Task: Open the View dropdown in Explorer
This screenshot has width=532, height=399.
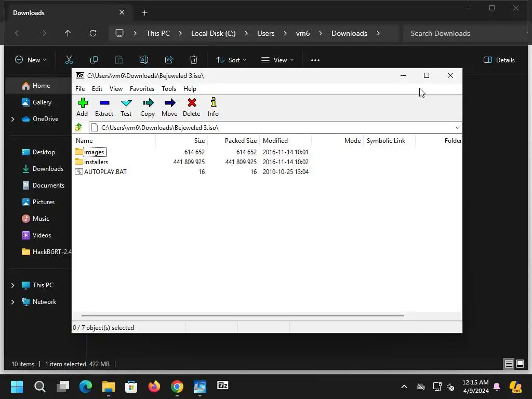Action: (277, 60)
